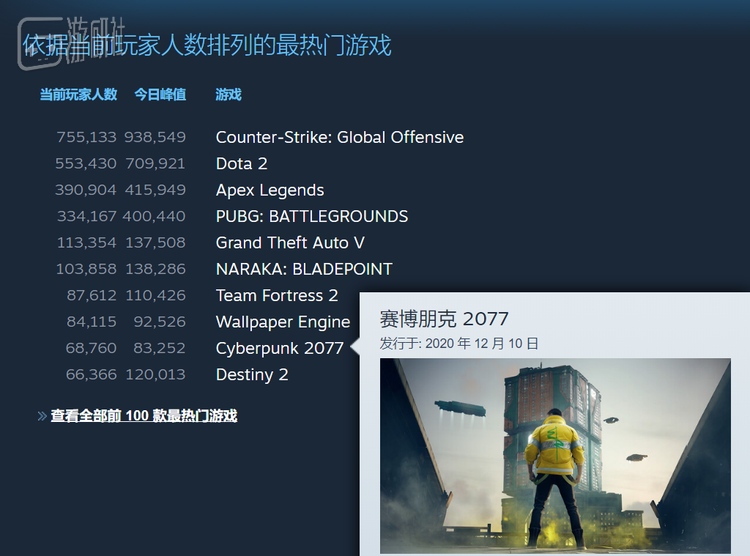Screen dimensions: 750x556
Task: View all top 100 most popular games
Action: 143,415
